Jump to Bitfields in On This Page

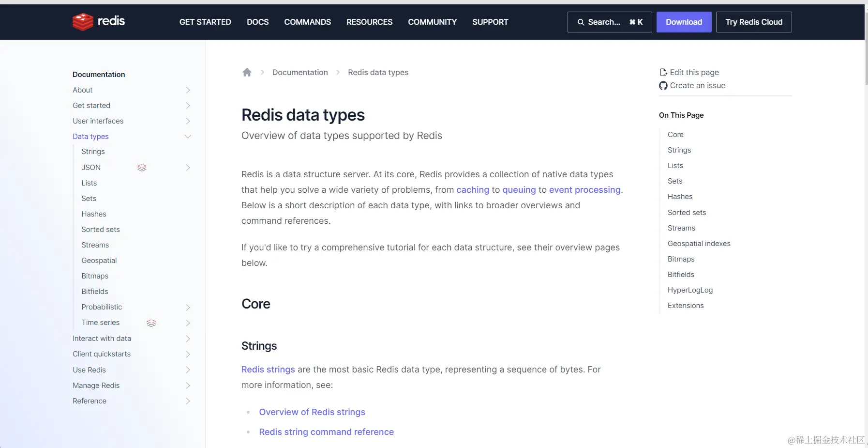click(681, 275)
